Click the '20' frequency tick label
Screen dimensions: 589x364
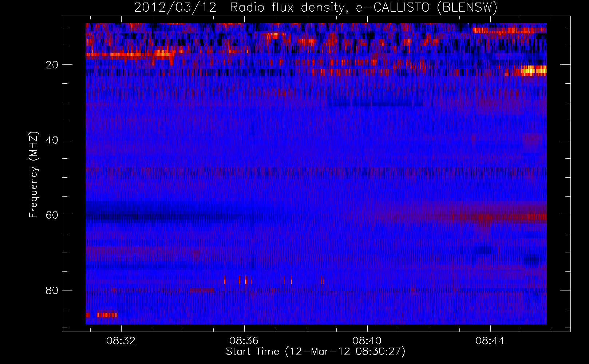[x=52, y=65]
